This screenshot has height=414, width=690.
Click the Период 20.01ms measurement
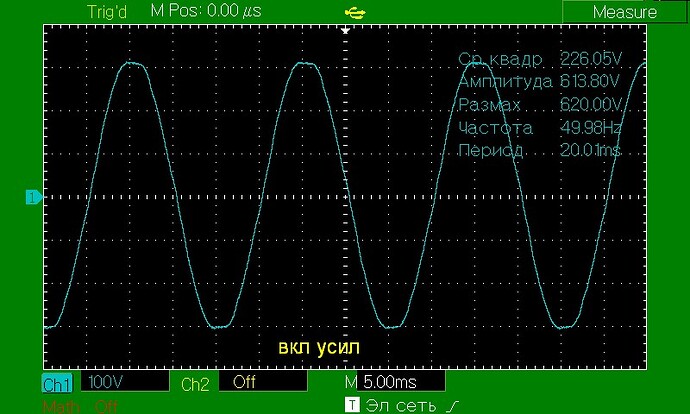coord(540,151)
